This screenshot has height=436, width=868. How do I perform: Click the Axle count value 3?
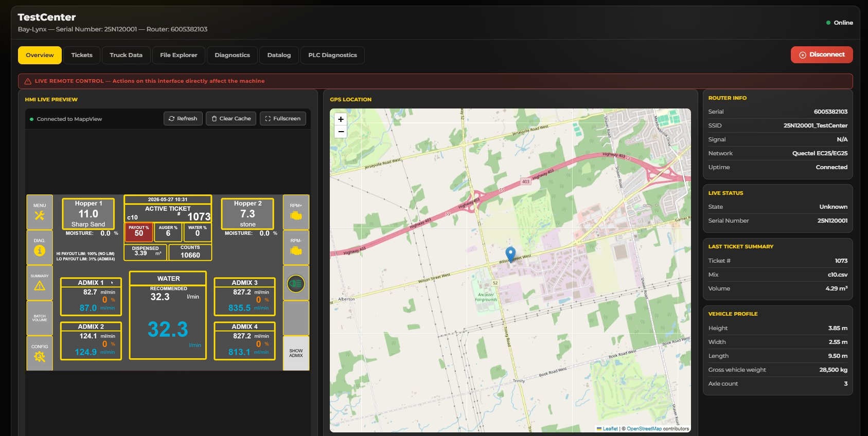tap(846, 384)
